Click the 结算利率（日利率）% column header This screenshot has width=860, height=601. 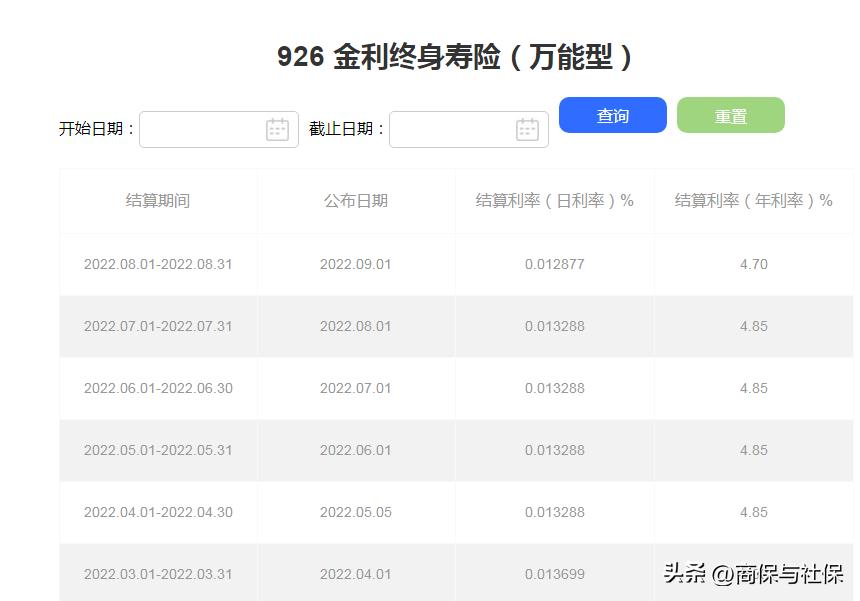click(553, 201)
